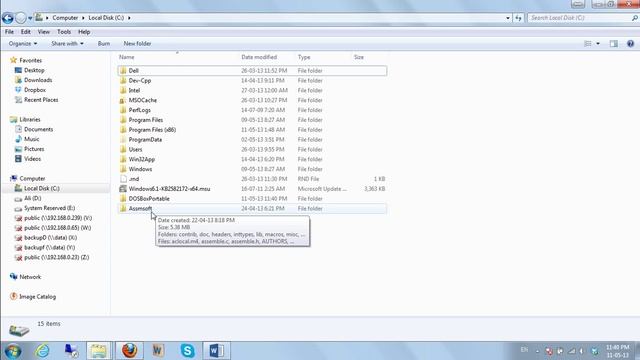Viewport: 640px width, 360px height.
Task: Open Downloads in Favorites
Action: pos(38,80)
